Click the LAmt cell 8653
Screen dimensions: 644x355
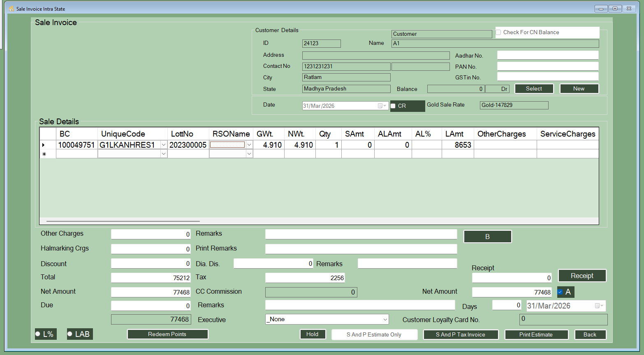coord(458,145)
